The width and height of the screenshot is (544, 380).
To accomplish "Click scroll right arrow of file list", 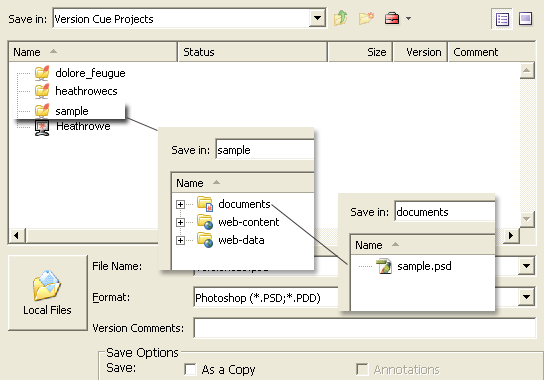I will 511,236.
